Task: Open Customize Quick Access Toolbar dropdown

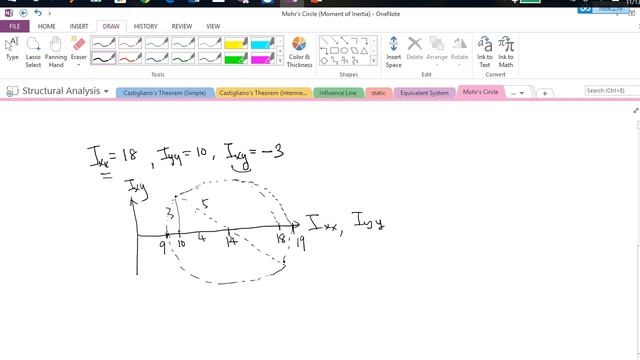Action: pos(50,13)
